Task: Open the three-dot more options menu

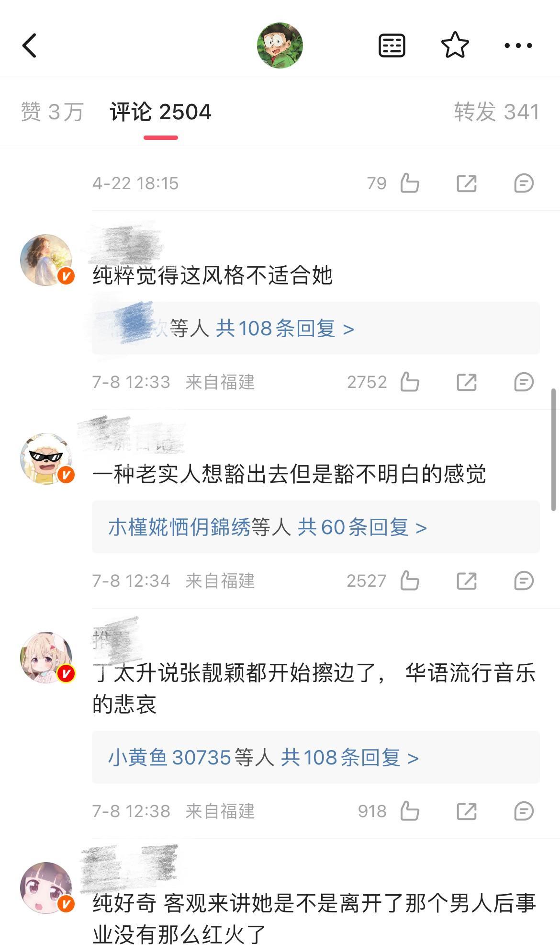Action: pyautogui.click(x=518, y=46)
